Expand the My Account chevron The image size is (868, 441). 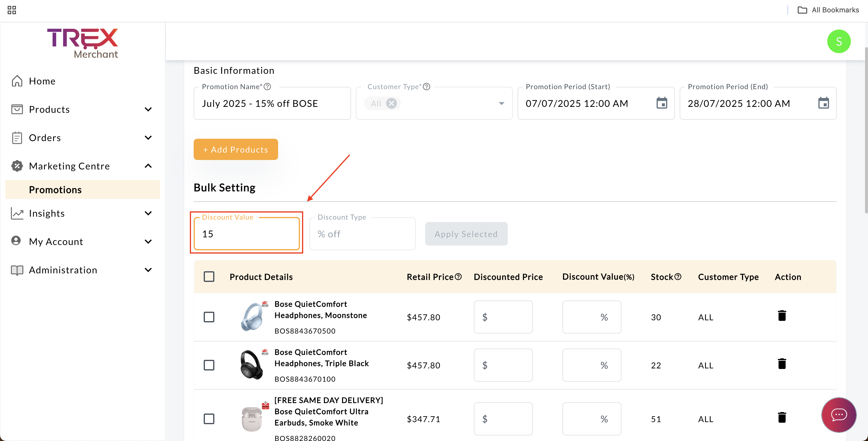tap(148, 241)
